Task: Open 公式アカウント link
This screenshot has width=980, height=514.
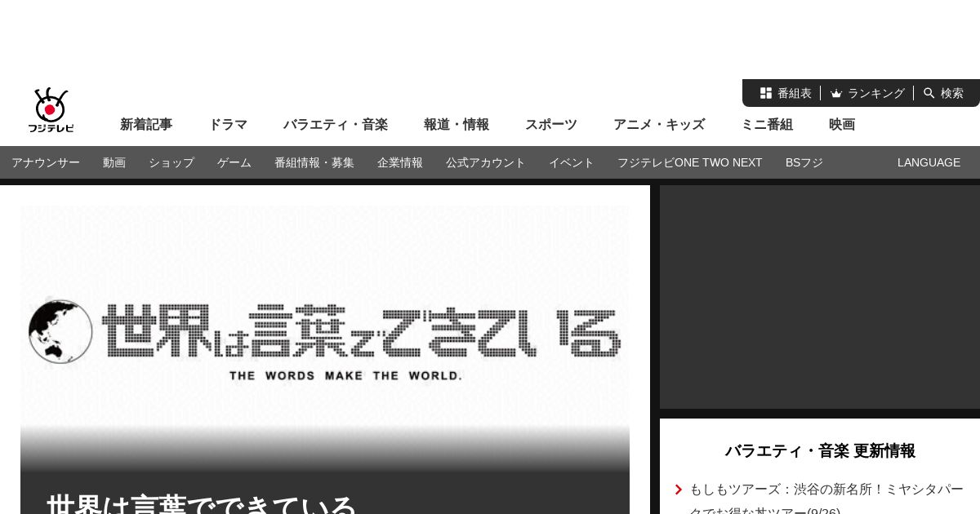Action: tap(486, 162)
